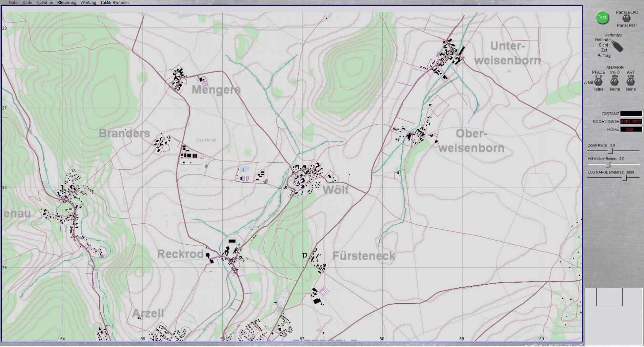Click the overview minimap viewport rectangle
Image resolution: width=644 pixels, height=347 pixels.
click(x=609, y=297)
